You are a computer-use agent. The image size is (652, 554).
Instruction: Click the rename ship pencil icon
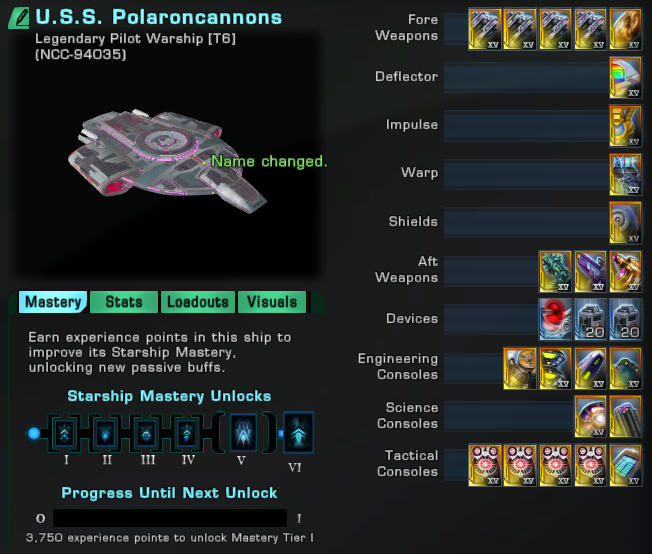pos(19,18)
